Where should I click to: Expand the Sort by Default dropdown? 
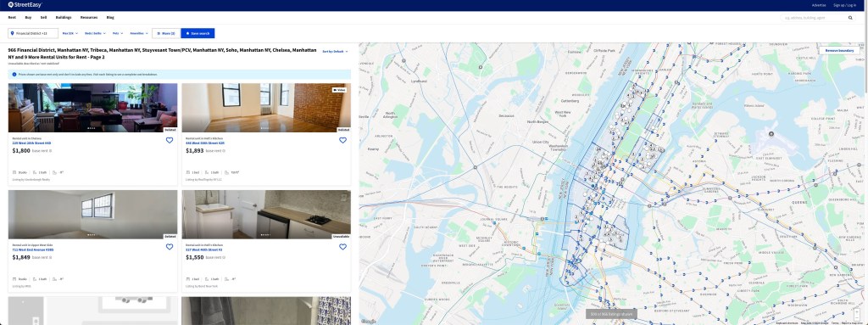(336, 52)
